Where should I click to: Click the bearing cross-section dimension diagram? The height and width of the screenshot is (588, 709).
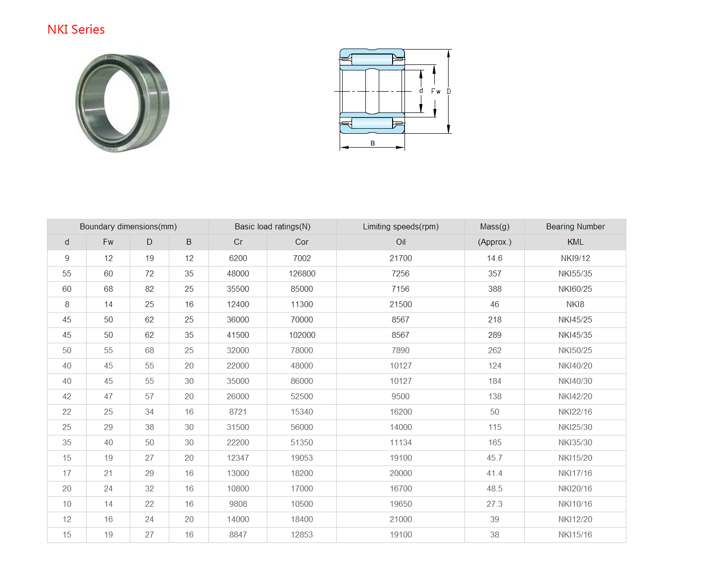(x=395, y=99)
